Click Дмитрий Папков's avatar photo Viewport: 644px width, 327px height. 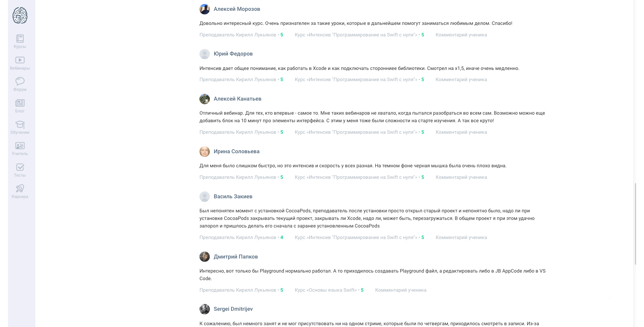[x=204, y=257]
